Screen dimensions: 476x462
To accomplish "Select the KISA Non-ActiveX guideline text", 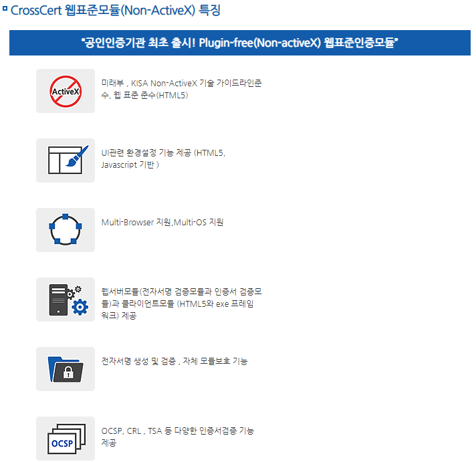I will [181, 89].
